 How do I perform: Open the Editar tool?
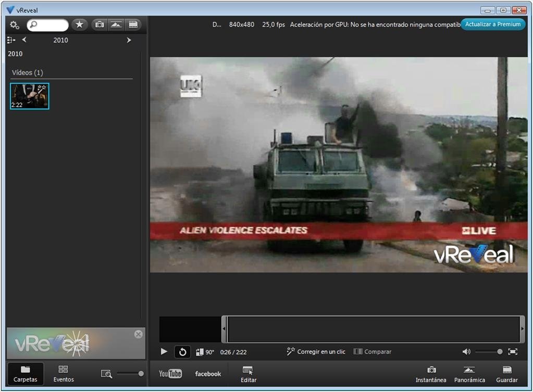tap(249, 375)
